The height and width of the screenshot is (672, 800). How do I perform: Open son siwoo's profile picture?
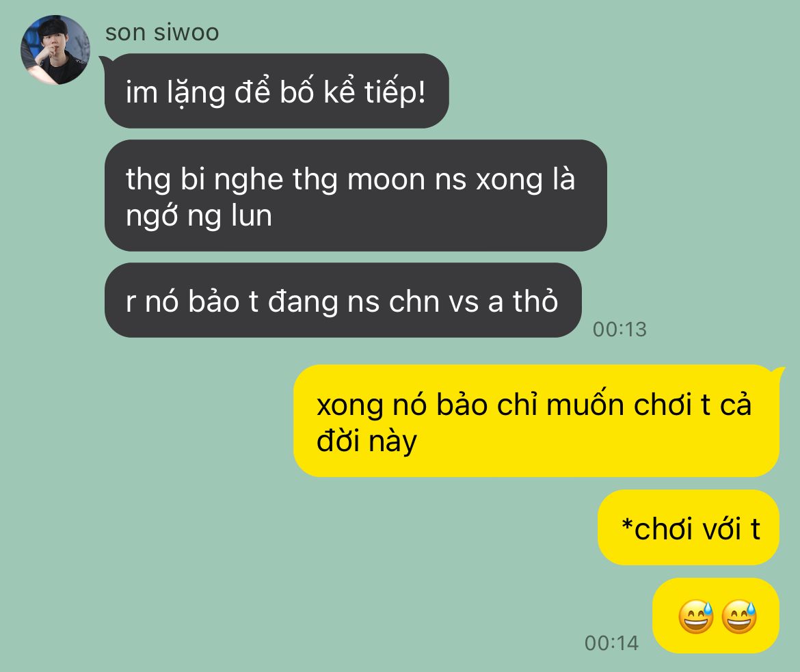[55, 49]
